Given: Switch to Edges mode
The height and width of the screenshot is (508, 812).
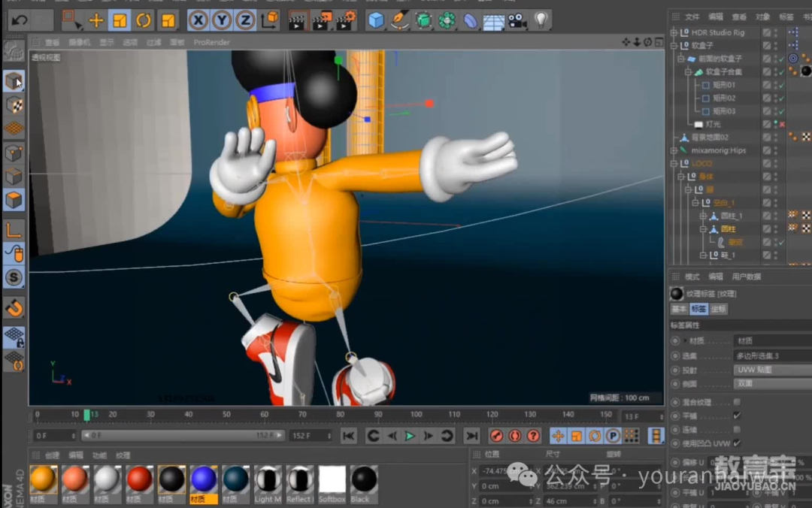Looking at the screenshot, I should pyautogui.click(x=14, y=177).
